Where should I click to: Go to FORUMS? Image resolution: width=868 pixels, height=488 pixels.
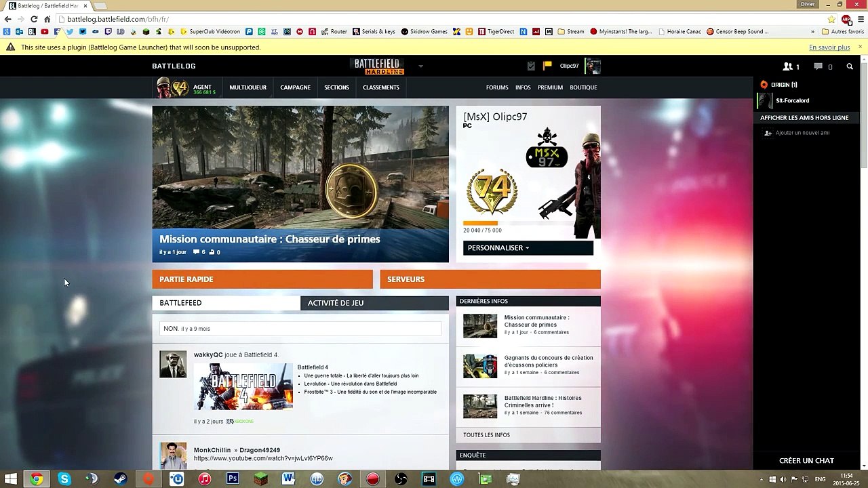tap(497, 87)
